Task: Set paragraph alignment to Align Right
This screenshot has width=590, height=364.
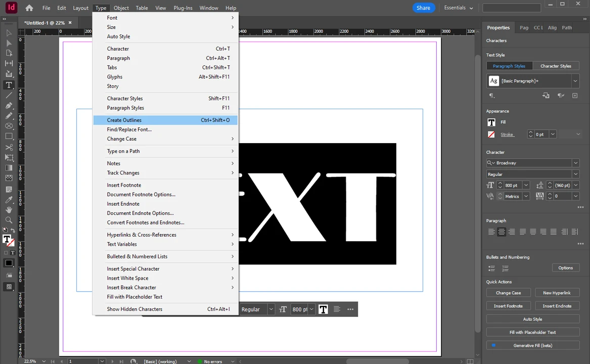Action: [511, 232]
